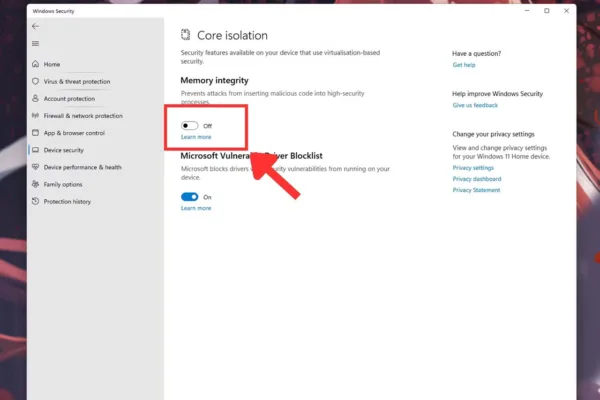Open Family options

63,184
